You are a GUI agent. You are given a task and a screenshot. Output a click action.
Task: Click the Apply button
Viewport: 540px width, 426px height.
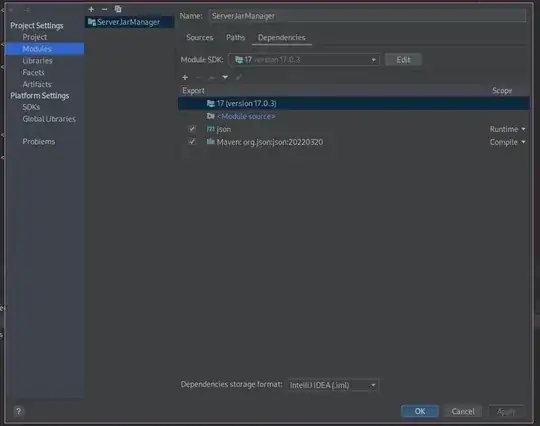point(506,411)
